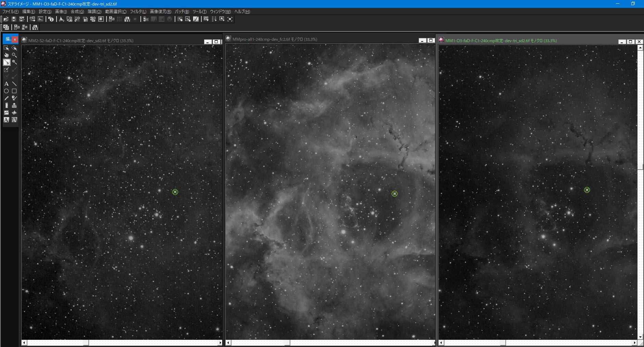Select the star stamp tool
Screen dimensions: 644x347
pyautogui.click(x=14, y=106)
